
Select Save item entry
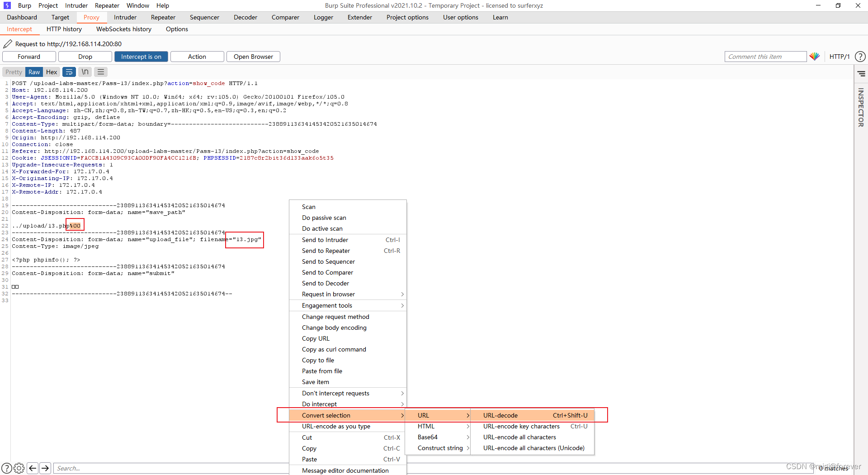tap(348, 382)
